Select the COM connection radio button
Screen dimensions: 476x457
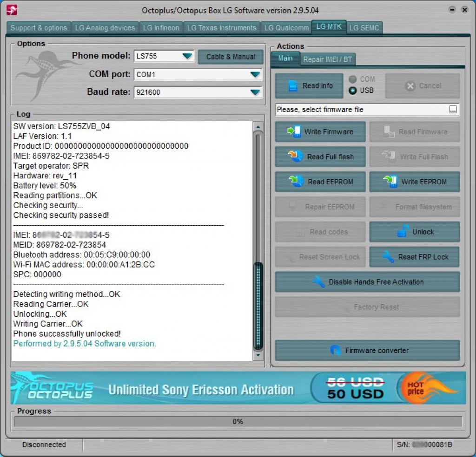(353, 79)
